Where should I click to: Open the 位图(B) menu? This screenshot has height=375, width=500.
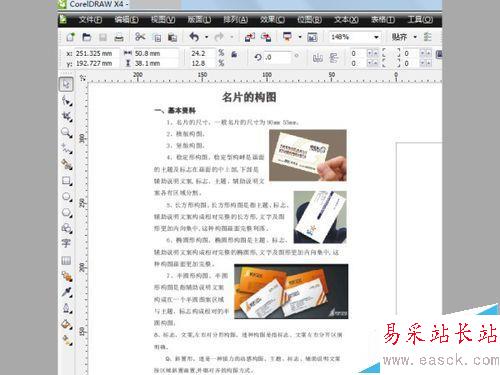click(310, 20)
